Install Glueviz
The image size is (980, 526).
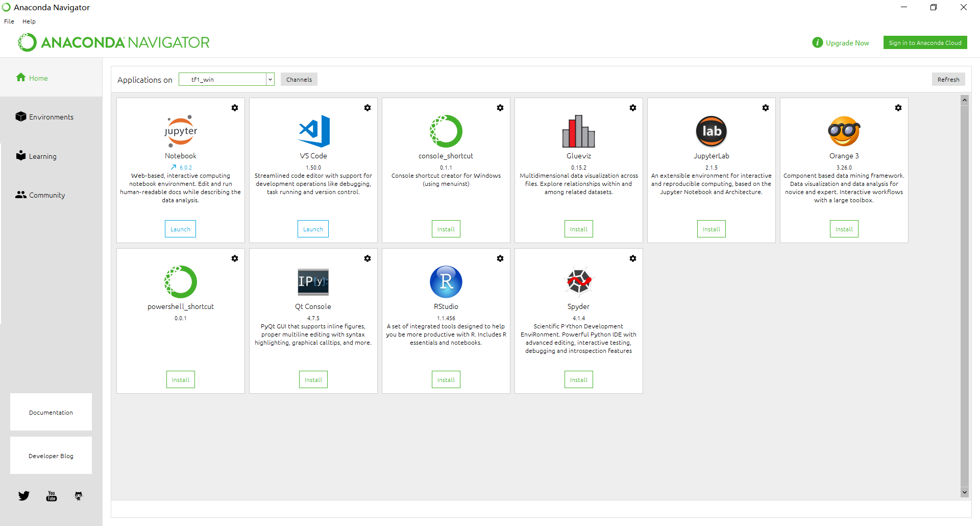click(x=579, y=229)
